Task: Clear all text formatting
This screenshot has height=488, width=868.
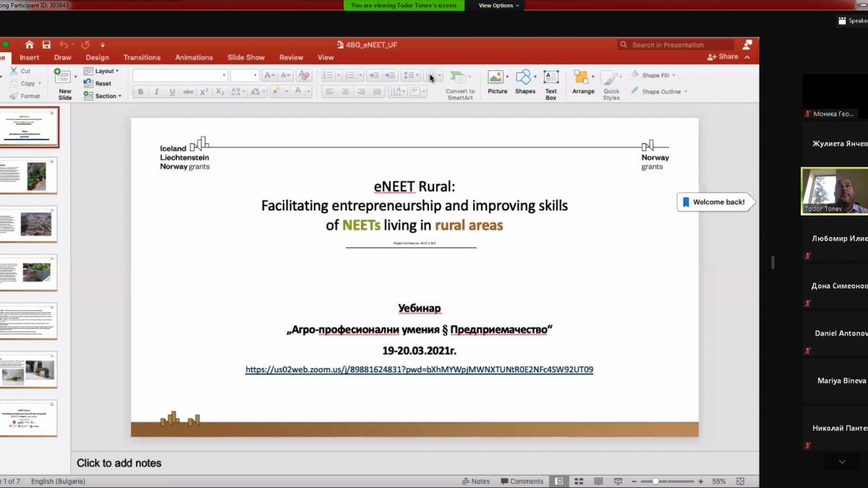Action: pyautogui.click(x=304, y=75)
